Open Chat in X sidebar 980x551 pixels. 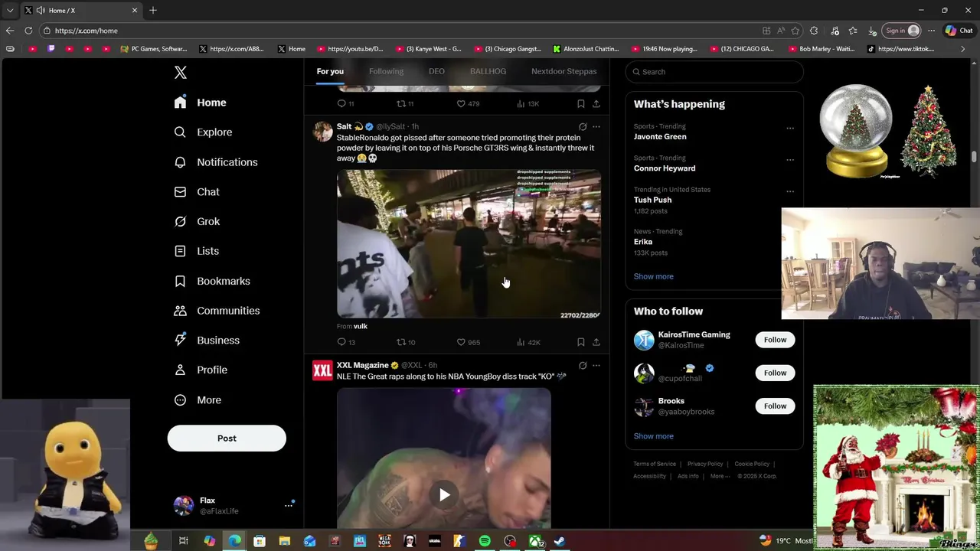pyautogui.click(x=197, y=192)
